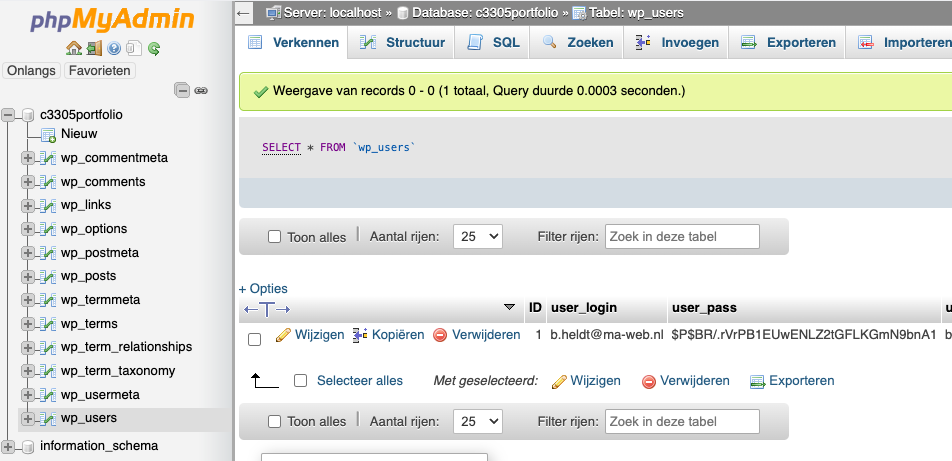Click the log out door icon

[94, 48]
